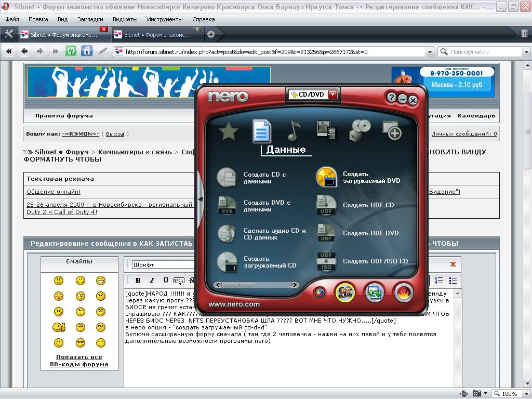
Task: Launch Nero Burning ROM flame icon
Action: coord(404,292)
